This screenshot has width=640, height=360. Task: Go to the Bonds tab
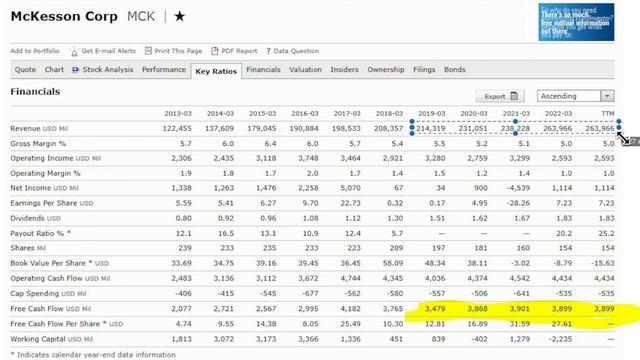(455, 69)
